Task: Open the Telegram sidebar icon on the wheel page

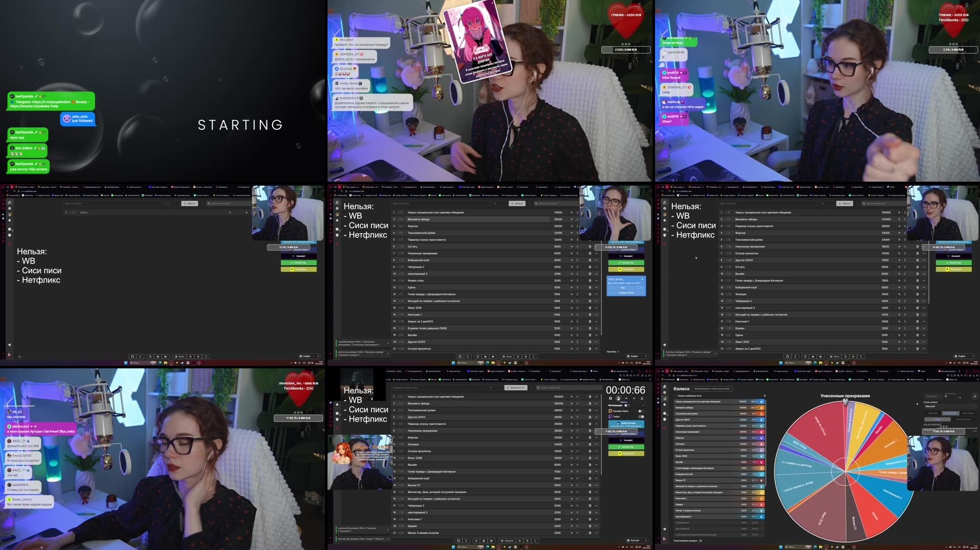Action: (x=664, y=529)
